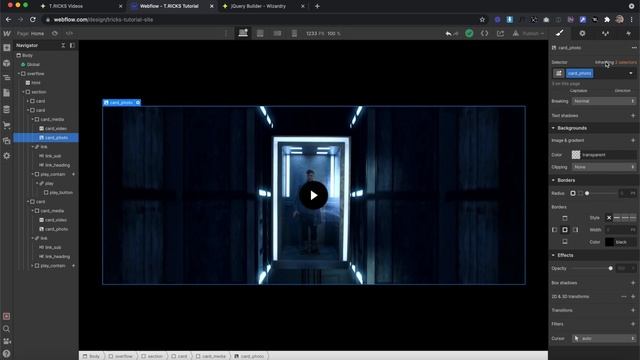Open the Ecommerce cart icon
The width and height of the screenshot is (640, 360).
point(7,125)
